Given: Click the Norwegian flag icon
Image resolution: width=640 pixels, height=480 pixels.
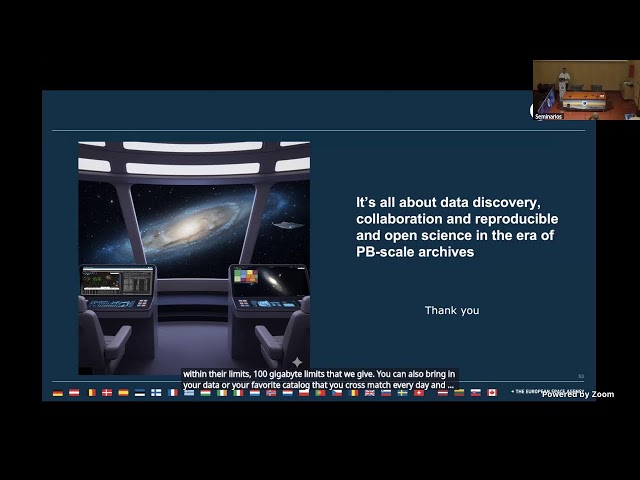Looking at the screenshot, I should coord(271,393).
